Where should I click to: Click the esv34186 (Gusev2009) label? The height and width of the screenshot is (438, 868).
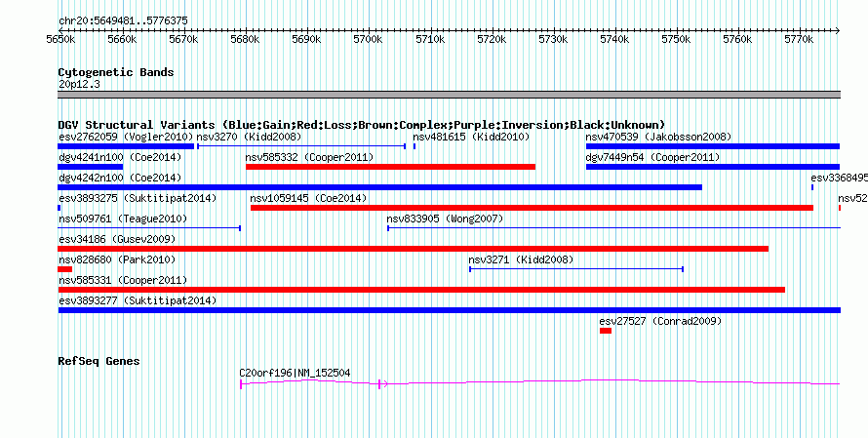[x=117, y=239]
